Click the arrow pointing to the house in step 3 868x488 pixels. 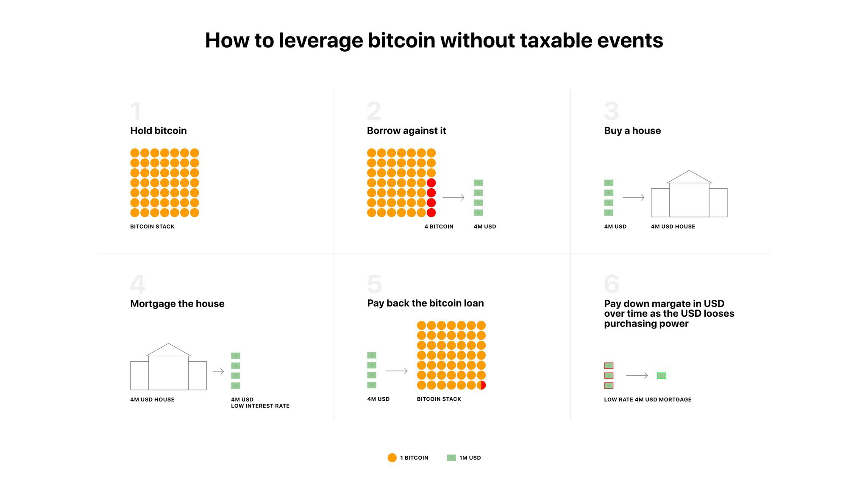pos(633,198)
